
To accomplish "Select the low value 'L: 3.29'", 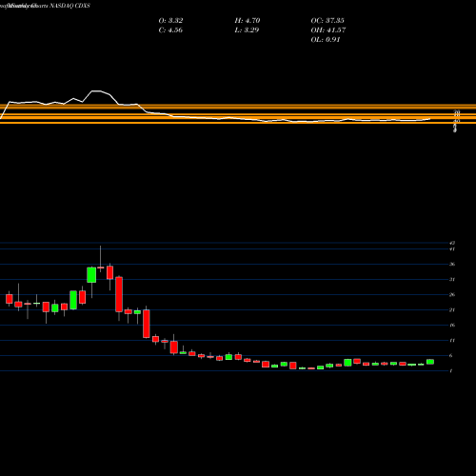I will pyautogui.click(x=247, y=30).
